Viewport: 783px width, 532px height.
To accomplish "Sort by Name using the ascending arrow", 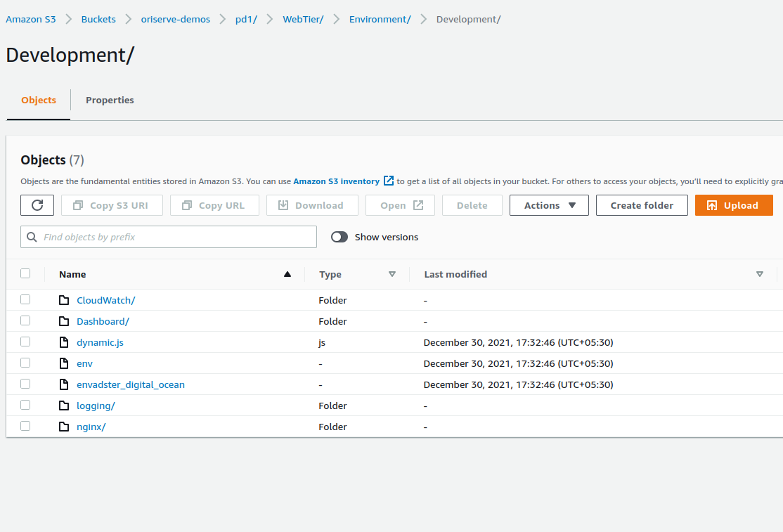I will 287,274.
